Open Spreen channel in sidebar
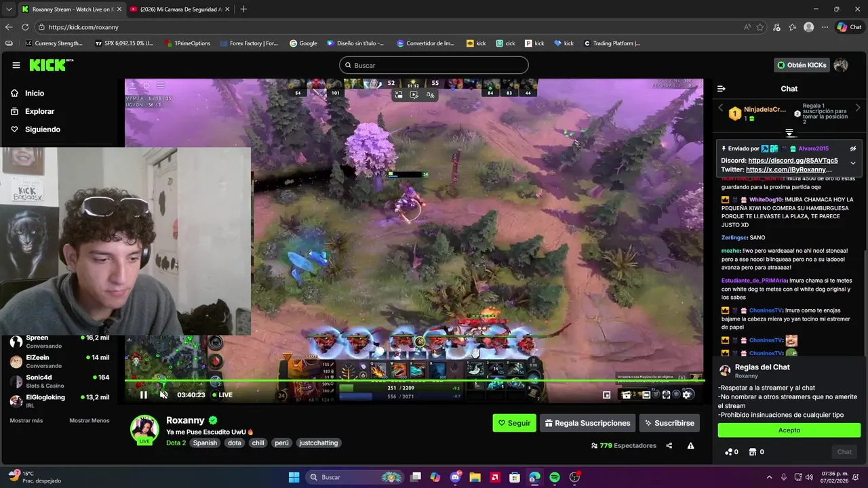Image resolution: width=868 pixels, height=488 pixels. point(60,342)
